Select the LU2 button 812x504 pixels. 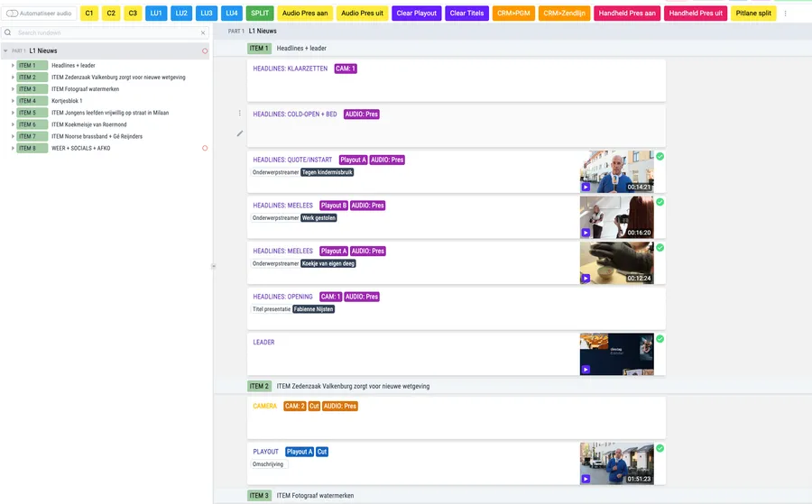pyautogui.click(x=181, y=14)
